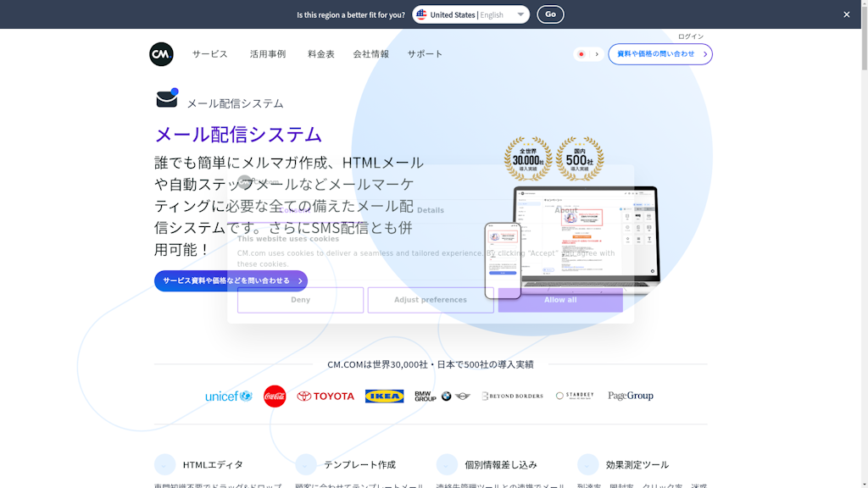Image resolution: width=868 pixels, height=488 pixels.
Task: Click the ログイン link
Action: pos(691,36)
